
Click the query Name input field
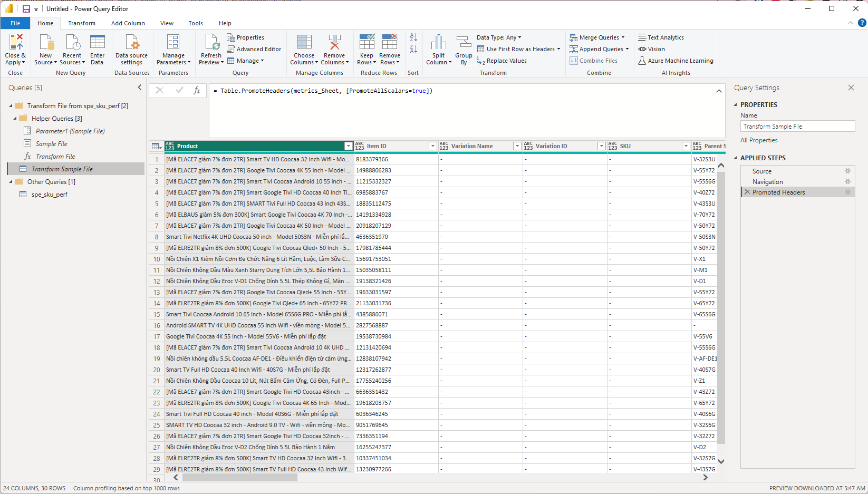[x=797, y=127]
